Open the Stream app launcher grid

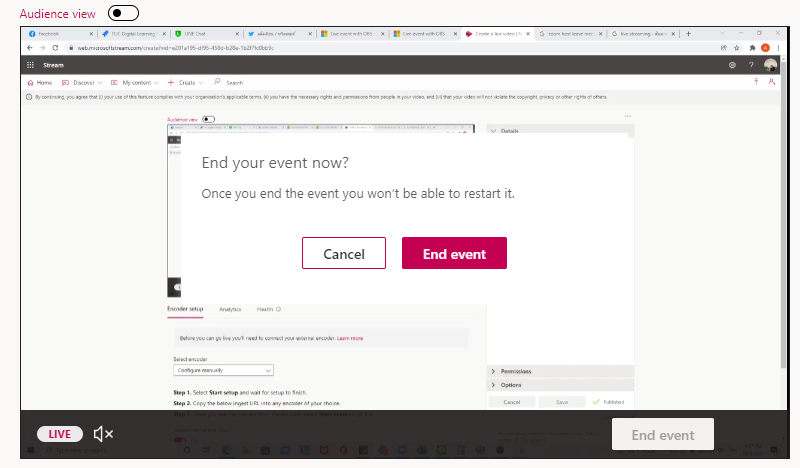coord(30,65)
